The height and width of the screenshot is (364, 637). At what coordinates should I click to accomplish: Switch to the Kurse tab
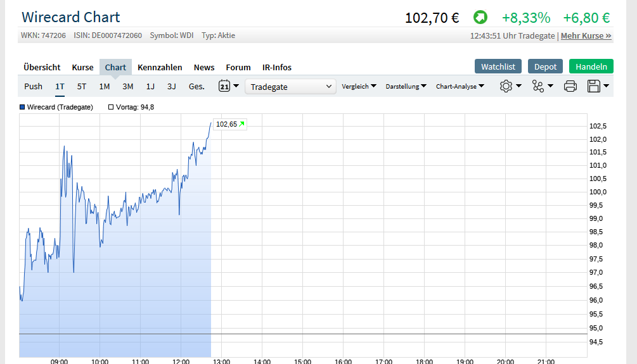pos(82,67)
